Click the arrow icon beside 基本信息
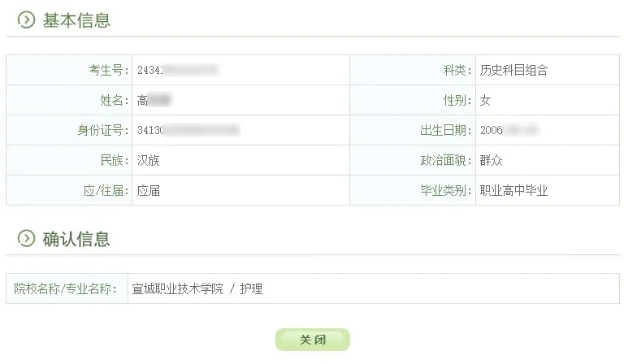Image resolution: width=624 pixels, height=364 pixels. coord(26,19)
